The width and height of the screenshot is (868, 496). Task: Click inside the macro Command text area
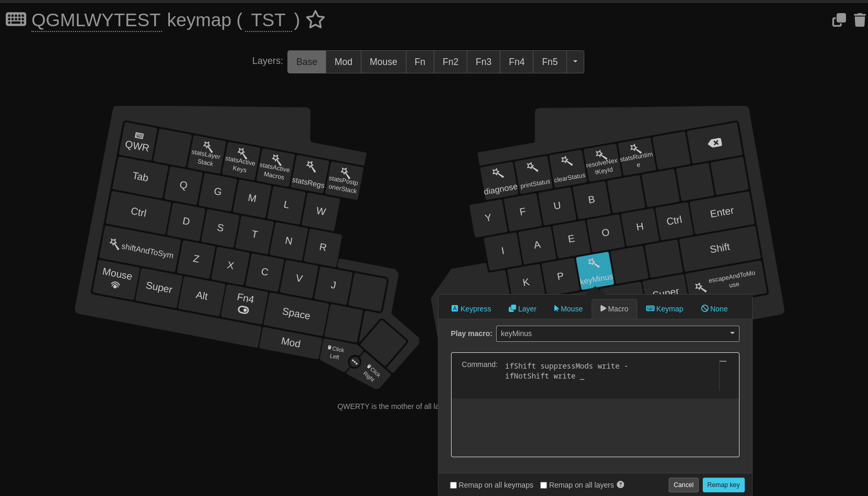[x=595, y=404]
